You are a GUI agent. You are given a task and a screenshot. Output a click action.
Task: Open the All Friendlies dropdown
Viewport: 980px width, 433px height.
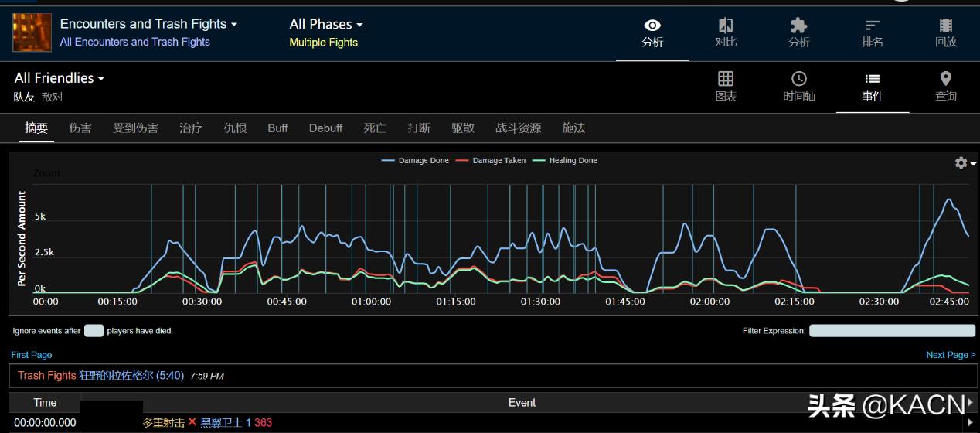point(59,78)
